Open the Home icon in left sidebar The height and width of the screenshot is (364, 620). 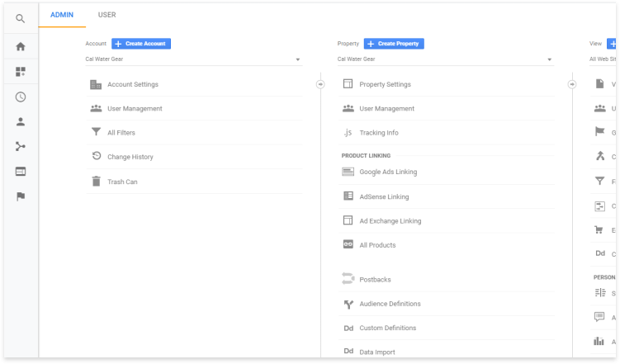(x=21, y=47)
